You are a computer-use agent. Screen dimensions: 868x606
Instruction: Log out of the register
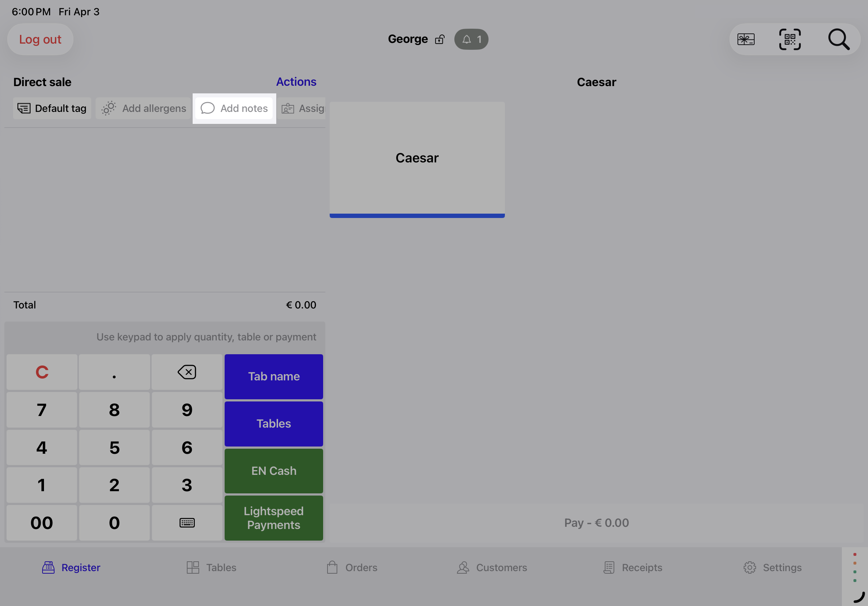40,39
